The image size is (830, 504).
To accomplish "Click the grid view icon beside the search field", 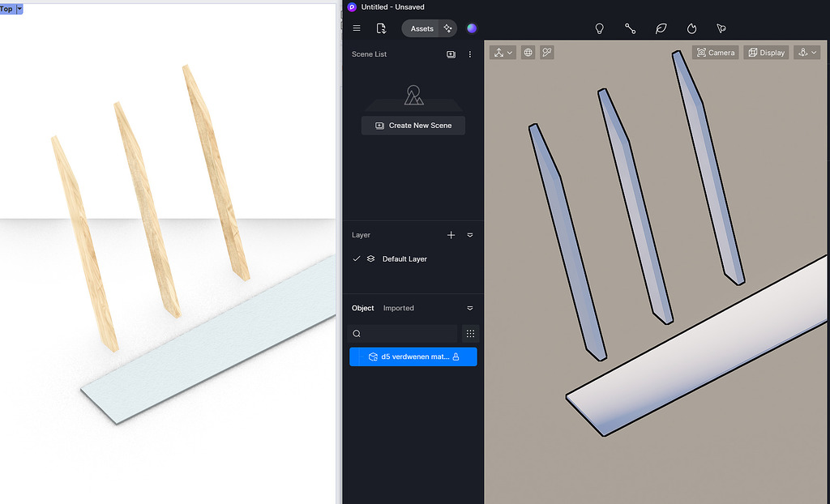I will [x=470, y=333].
